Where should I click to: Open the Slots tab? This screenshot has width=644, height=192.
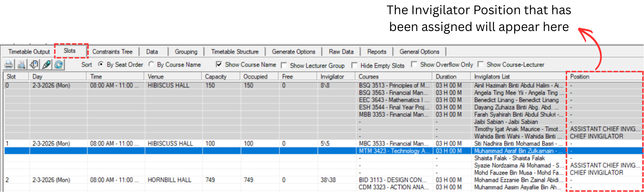tap(70, 51)
